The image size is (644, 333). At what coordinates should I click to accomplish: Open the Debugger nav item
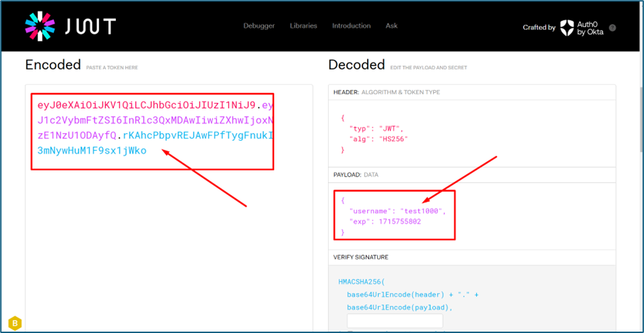click(x=259, y=26)
